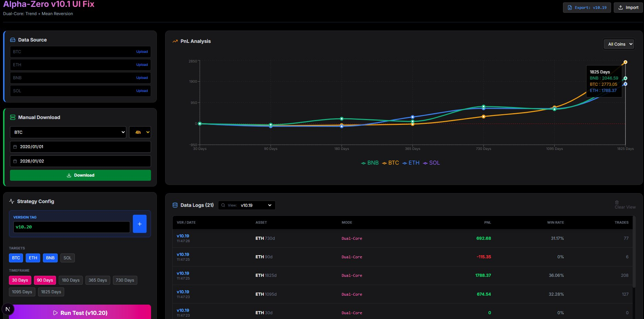Click Upload link for ETH data
Screen dimensions: 644x319
point(142,65)
